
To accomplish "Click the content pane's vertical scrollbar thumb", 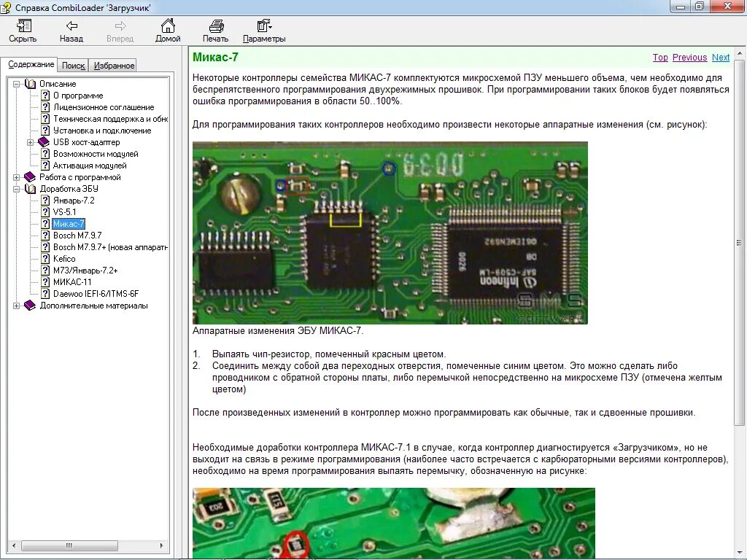I will pyautogui.click(x=740, y=243).
